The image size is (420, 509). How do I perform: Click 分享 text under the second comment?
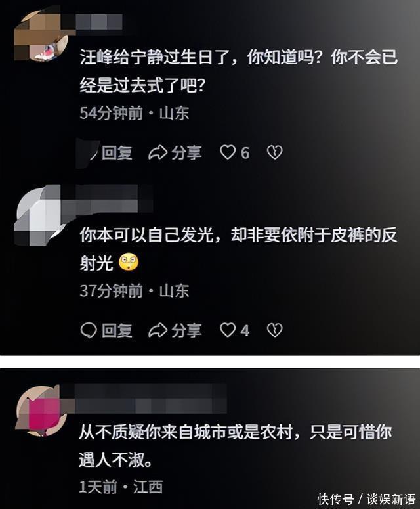click(186, 330)
